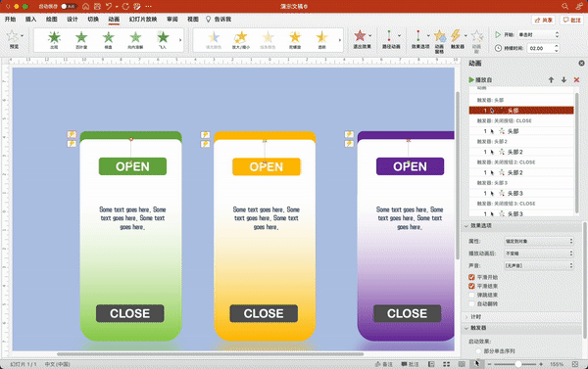
Task: Open the 属性 property dropdown
Action: (539, 241)
